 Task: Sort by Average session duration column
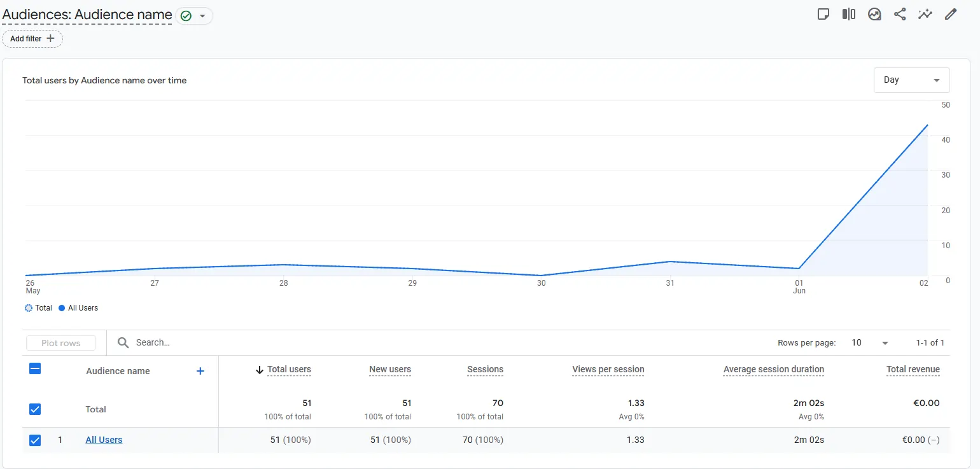(x=773, y=369)
